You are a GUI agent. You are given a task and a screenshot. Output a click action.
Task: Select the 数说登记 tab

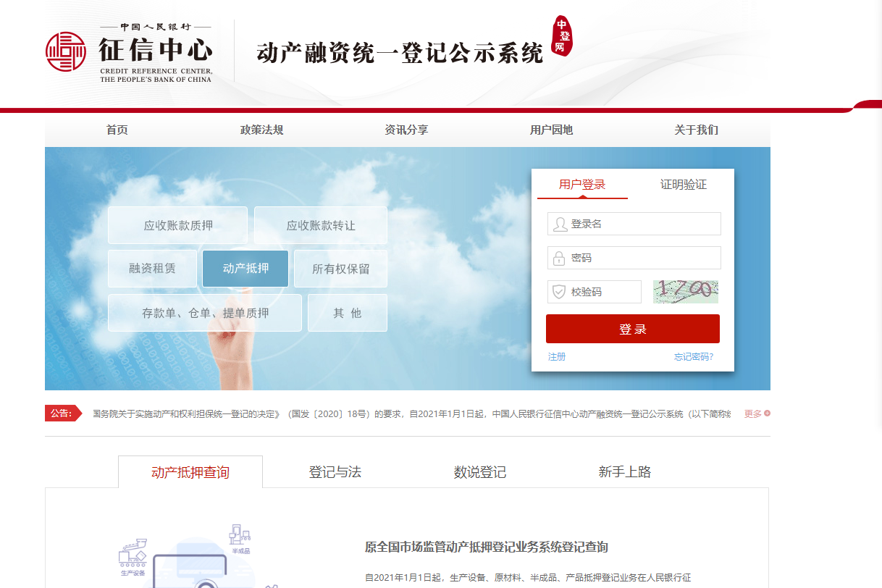tap(480, 472)
